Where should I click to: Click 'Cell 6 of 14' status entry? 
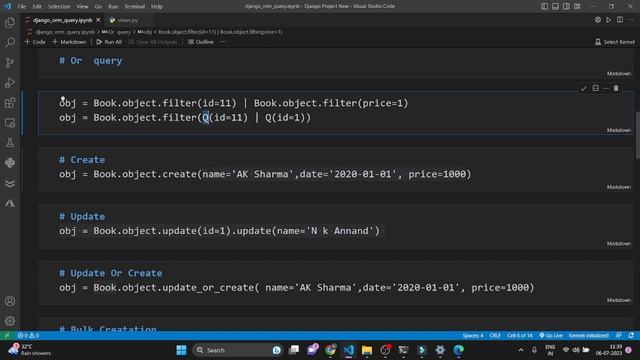[520, 336]
